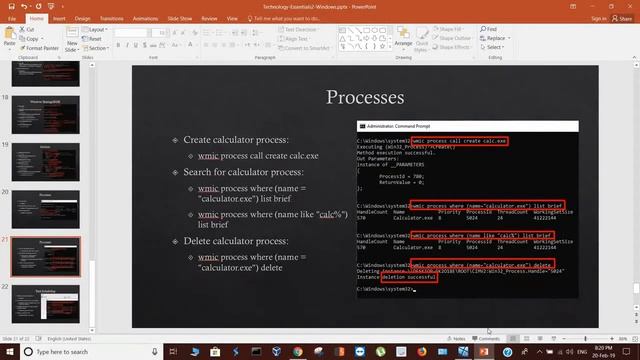
Task: Redo the last action
Action: tap(38, 7)
